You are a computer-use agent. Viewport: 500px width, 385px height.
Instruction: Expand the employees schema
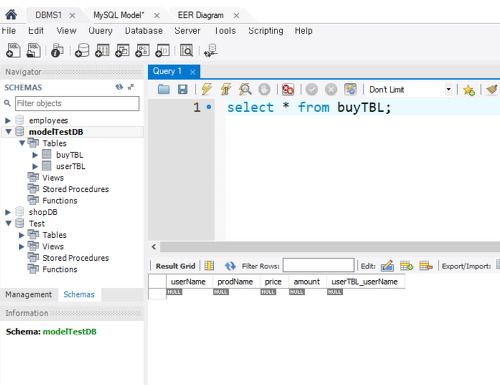click(x=8, y=120)
